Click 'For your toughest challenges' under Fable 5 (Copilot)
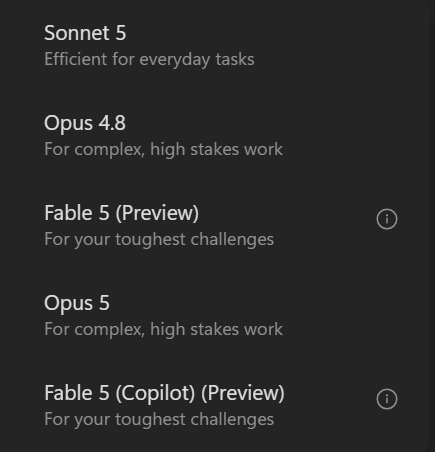Image resolution: width=435 pixels, height=452 pixels. [x=159, y=420]
